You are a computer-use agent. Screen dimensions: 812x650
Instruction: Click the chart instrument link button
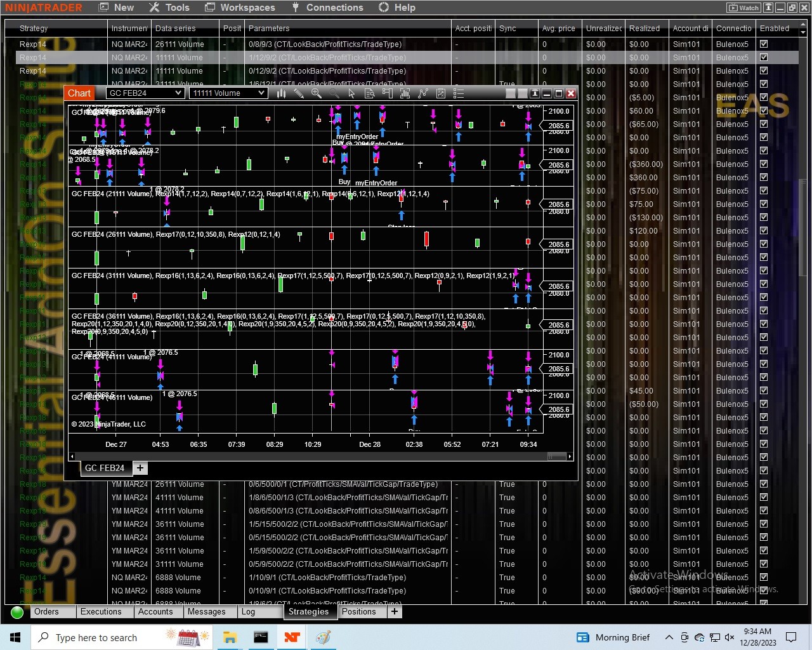point(510,93)
